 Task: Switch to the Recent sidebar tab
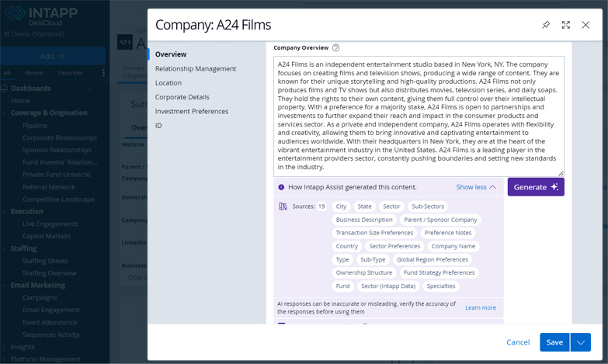(x=34, y=73)
